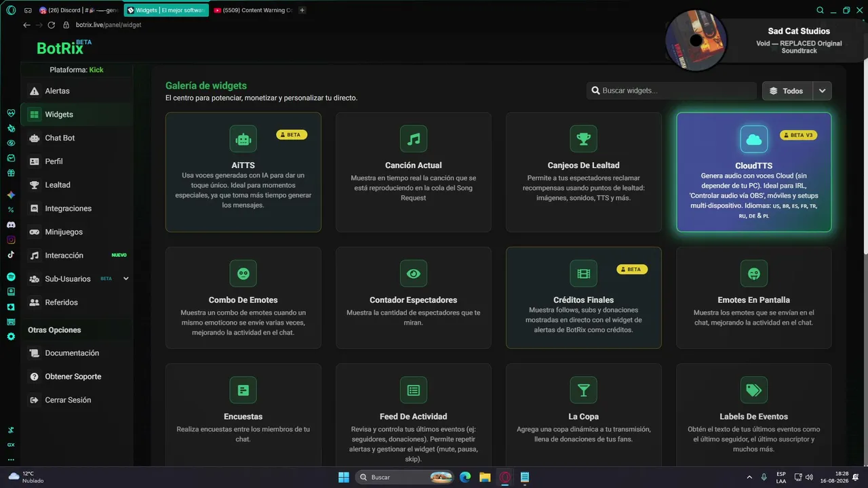Open TikTok in the Opera sidebar

[11, 256]
